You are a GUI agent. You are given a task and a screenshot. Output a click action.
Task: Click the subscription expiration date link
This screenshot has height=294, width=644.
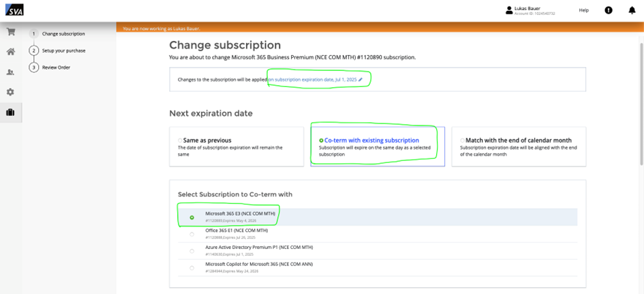pyautogui.click(x=312, y=80)
